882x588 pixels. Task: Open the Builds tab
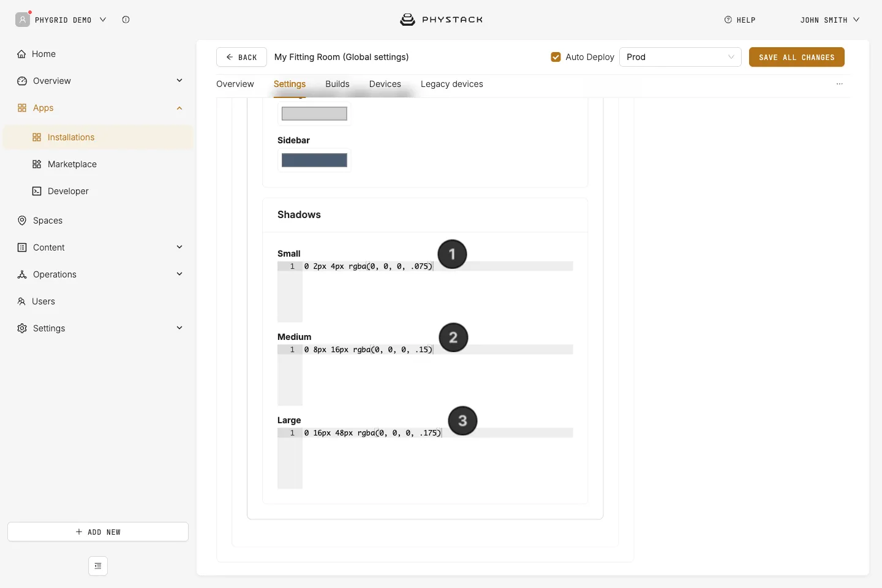[337, 84]
